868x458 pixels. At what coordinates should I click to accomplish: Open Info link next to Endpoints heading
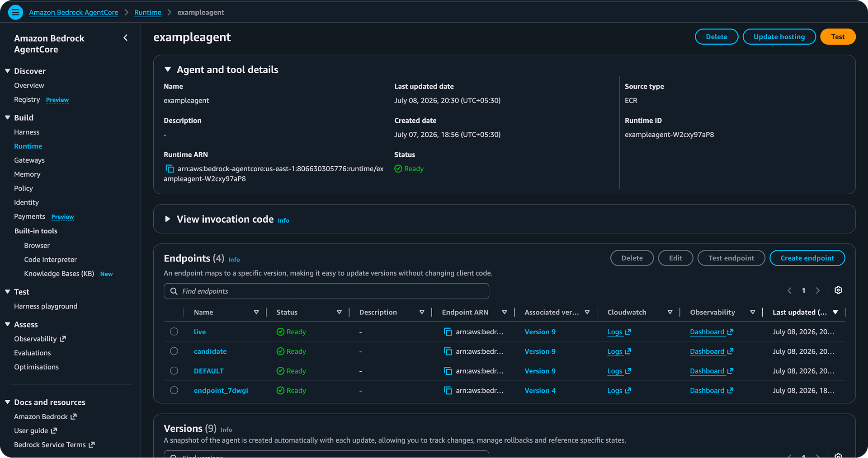tap(234, 260)
